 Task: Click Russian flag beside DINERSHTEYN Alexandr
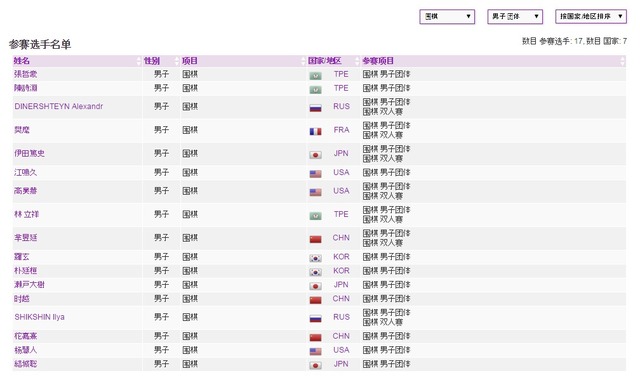point(315,108)
